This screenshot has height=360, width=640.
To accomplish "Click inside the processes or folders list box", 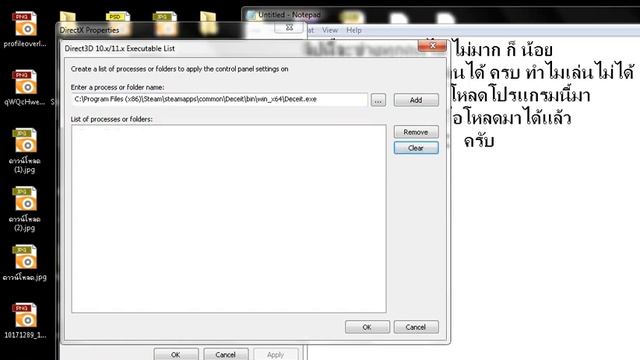I will coord(229,219).
